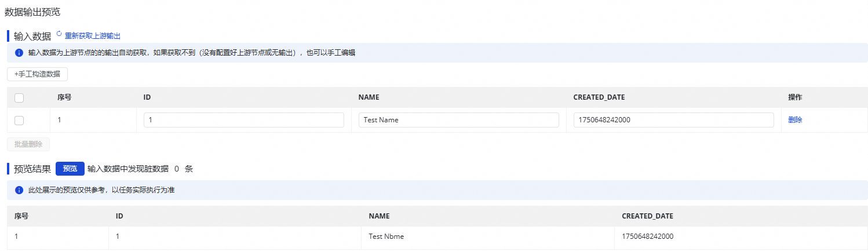Click the 序号 header in the input table
Image resolution: width=868 pixels, height=251 pixels.
pyautogui.click(x=64, y=97)
